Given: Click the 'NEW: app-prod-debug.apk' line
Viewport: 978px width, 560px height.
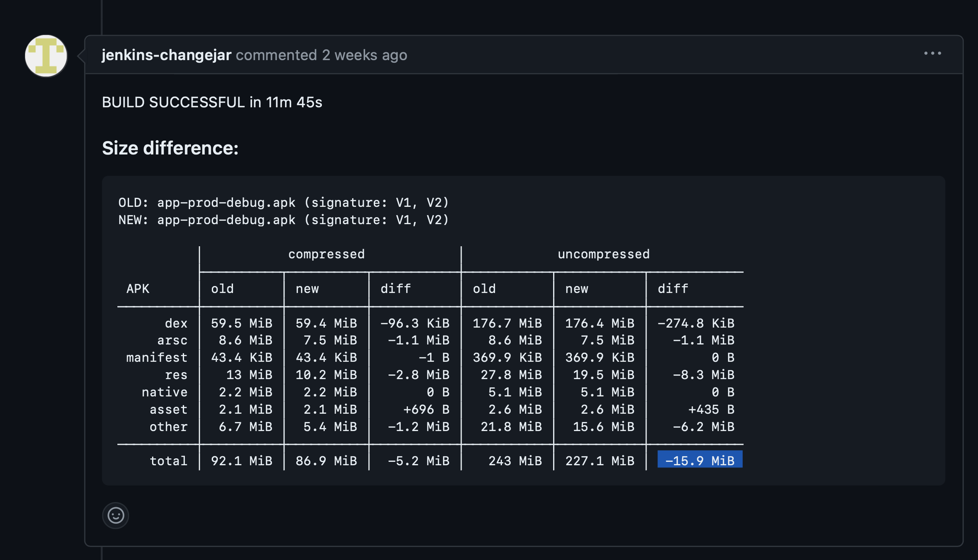Looking at the screenshot, I should 284,220.
